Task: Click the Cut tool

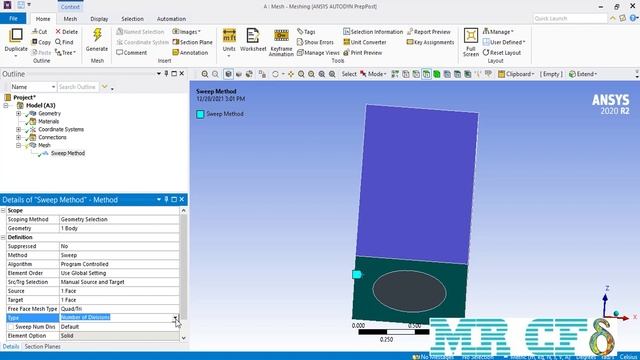Action: pos(39,31)
